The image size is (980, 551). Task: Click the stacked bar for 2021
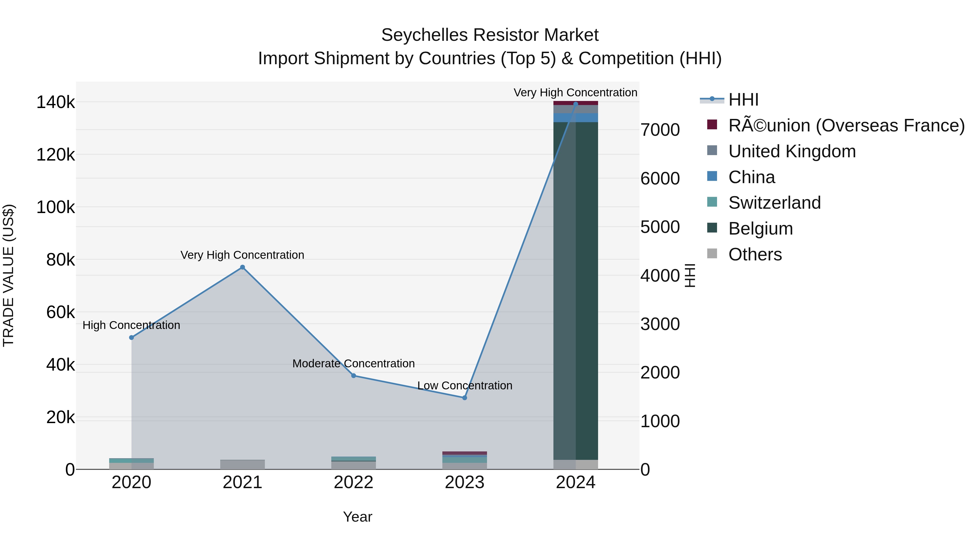[243, 465]
